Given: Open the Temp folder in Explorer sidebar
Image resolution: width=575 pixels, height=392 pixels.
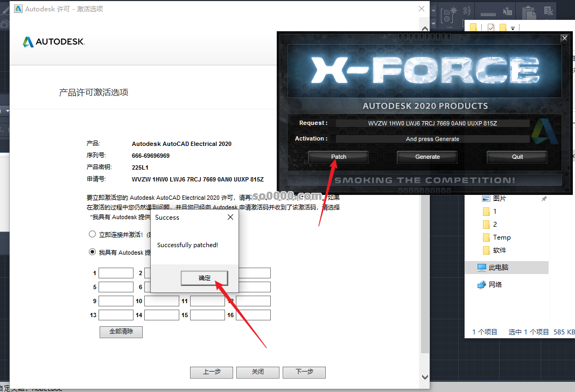Looking at the screenshot, I should [497, 237].
